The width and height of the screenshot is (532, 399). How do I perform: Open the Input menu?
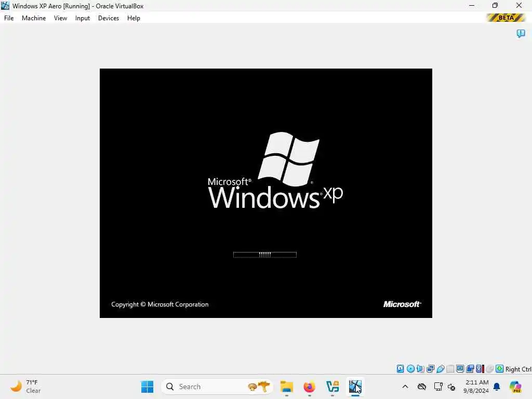coord(83,18)
